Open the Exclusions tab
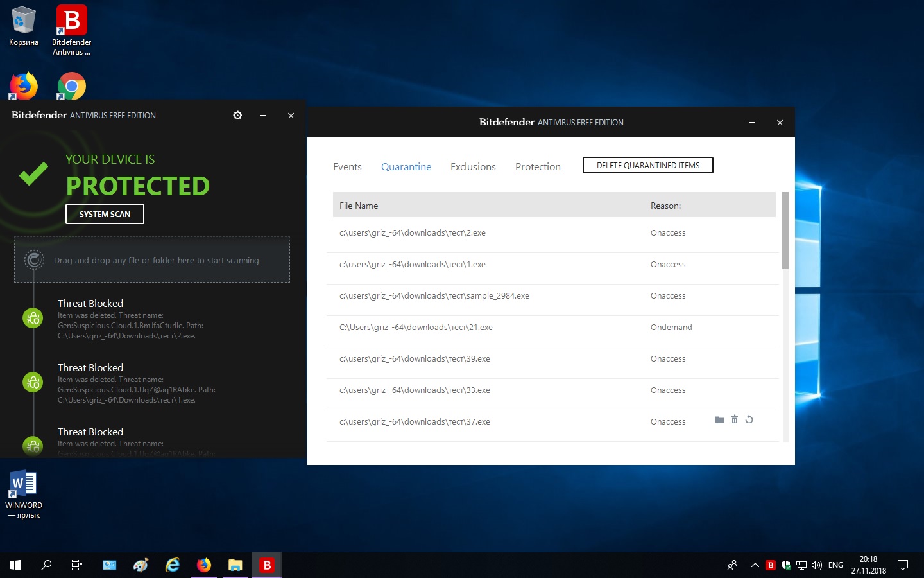 473,167
